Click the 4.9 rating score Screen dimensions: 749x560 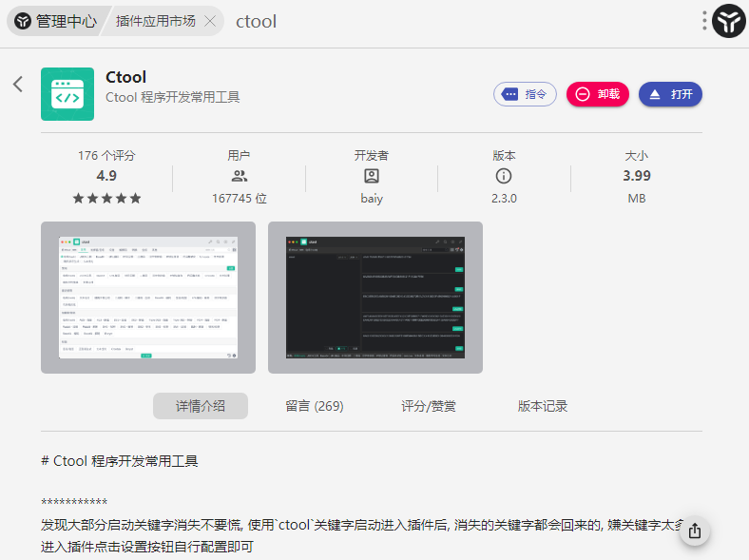106,176
